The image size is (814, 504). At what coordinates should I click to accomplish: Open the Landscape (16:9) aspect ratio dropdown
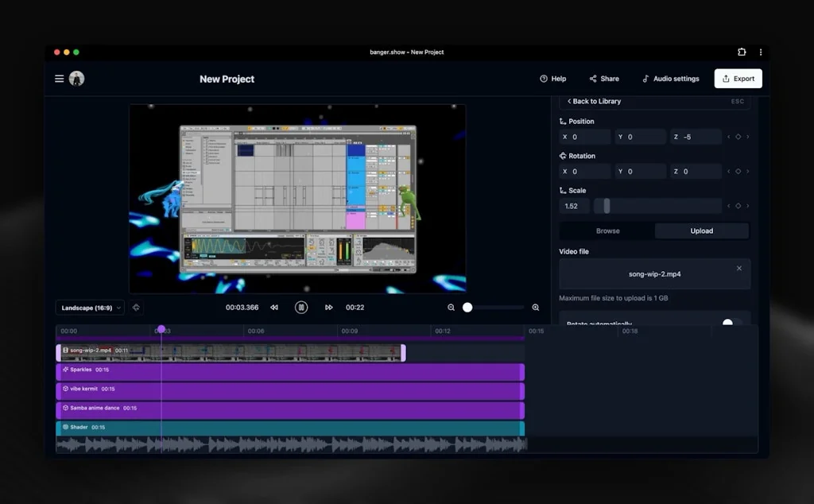click(x=89, y=307)
